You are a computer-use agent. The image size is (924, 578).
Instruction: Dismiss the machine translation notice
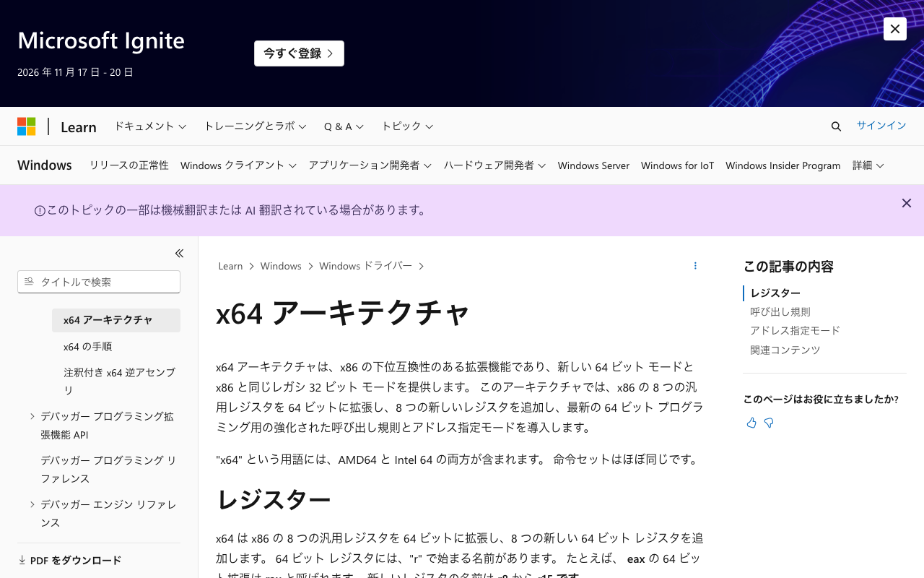(907, 203)
